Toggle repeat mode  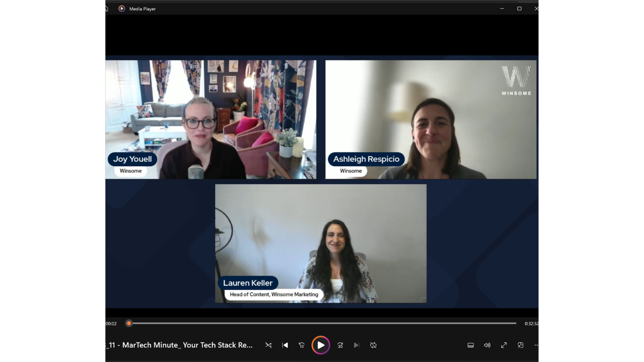point(373,345)
